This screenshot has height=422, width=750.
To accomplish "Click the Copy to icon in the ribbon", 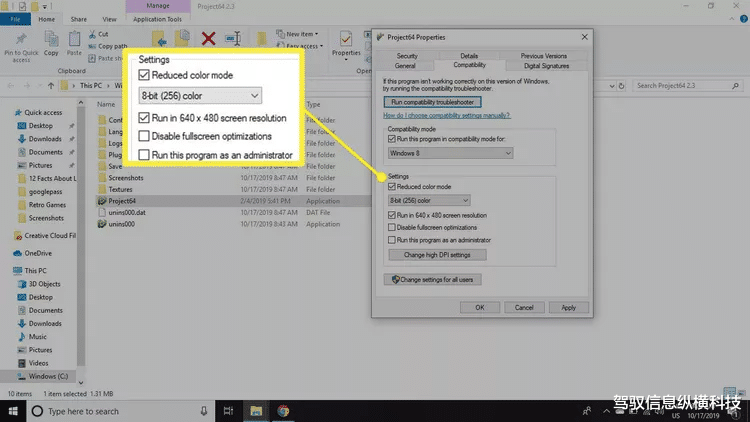I will pos(182,38).
